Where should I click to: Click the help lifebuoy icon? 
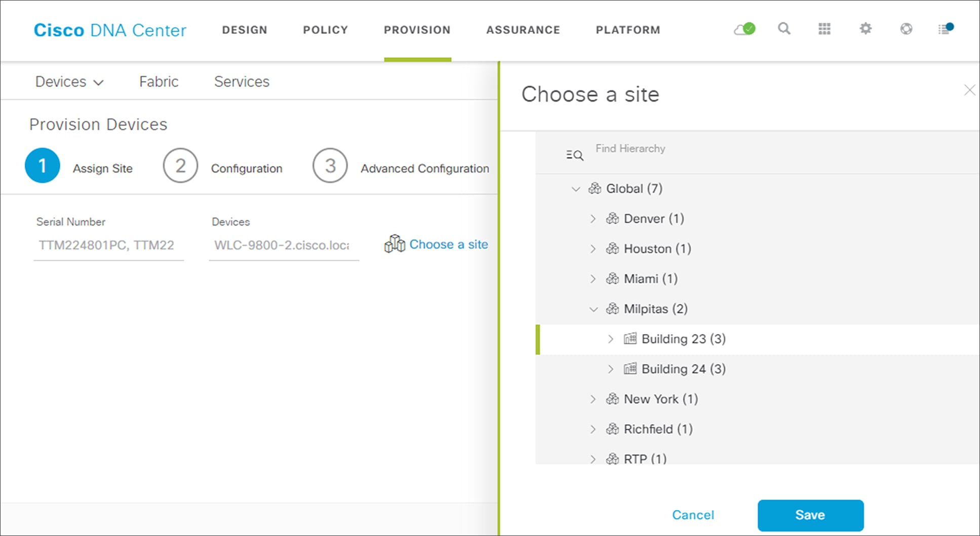click(x=906, y=29)
